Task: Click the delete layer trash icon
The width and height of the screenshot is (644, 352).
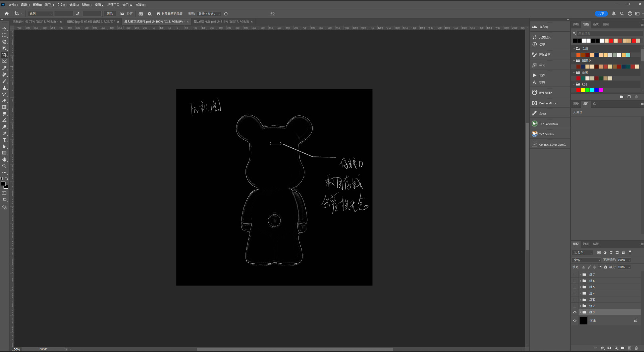Action: (x=636, y=348)
